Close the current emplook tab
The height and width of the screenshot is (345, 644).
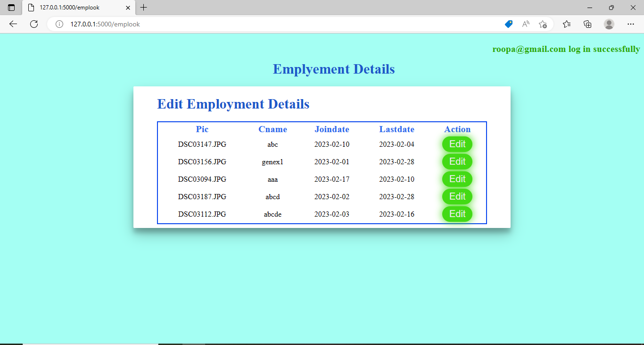(127, 8)
